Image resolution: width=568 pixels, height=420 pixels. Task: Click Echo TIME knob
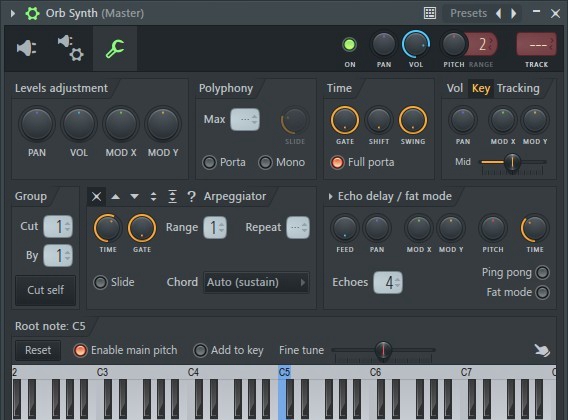click(535, 228)
